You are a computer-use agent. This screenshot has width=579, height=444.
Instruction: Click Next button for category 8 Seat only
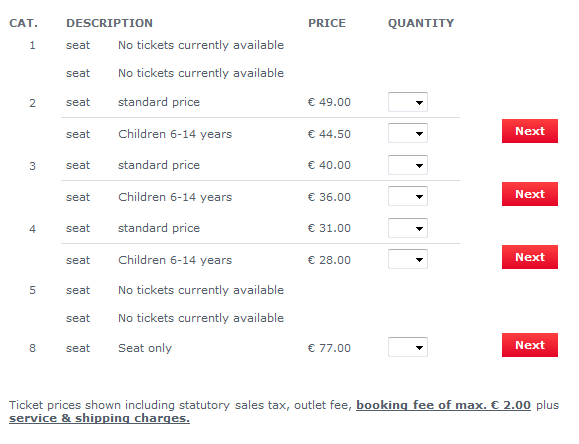click(530, 345)
